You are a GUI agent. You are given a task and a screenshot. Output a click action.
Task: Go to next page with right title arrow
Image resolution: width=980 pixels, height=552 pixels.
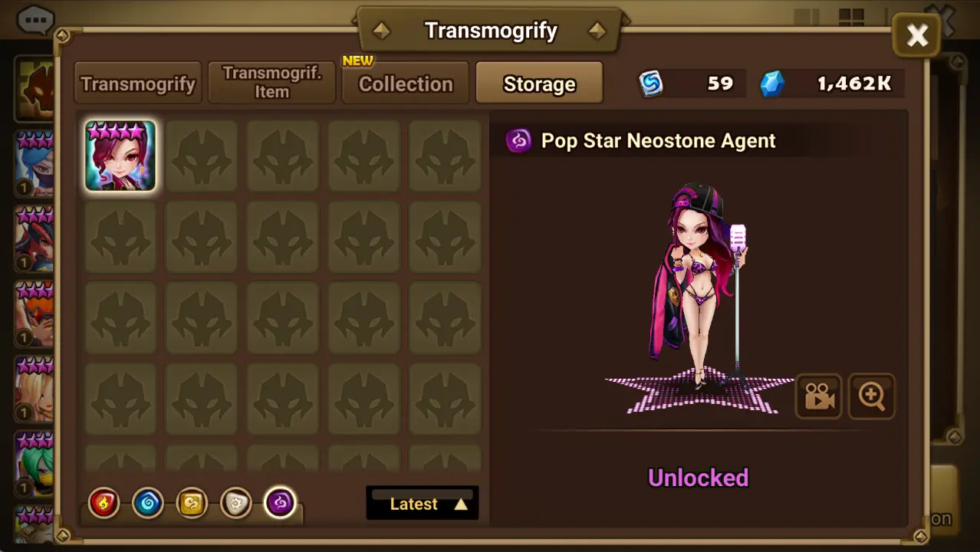(597, 31)
